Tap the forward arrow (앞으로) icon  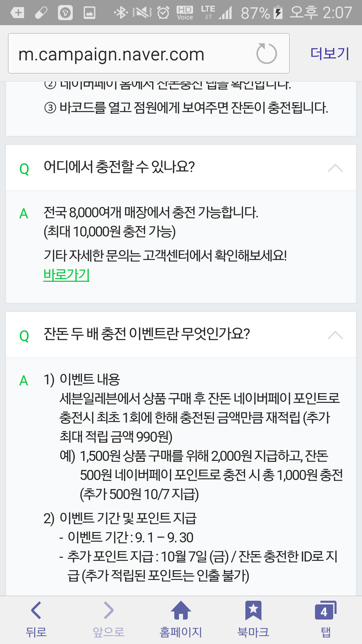[x=109, y=610]
